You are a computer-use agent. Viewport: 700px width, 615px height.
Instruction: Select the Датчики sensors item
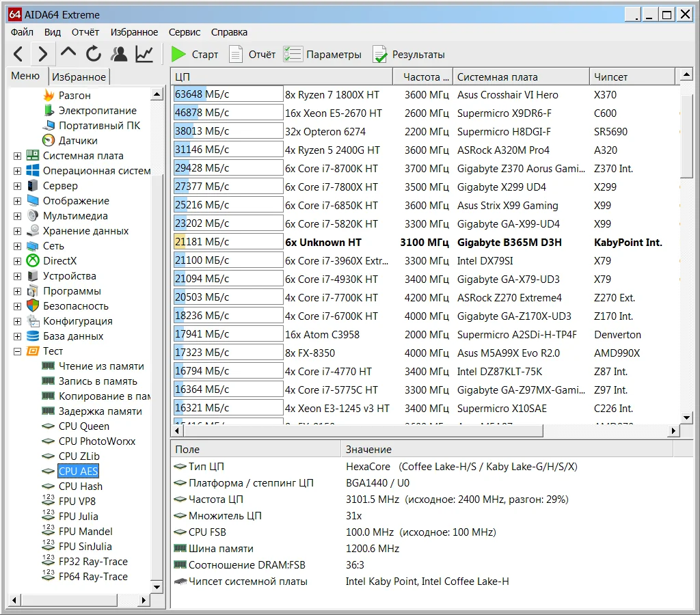coord(78,141)
